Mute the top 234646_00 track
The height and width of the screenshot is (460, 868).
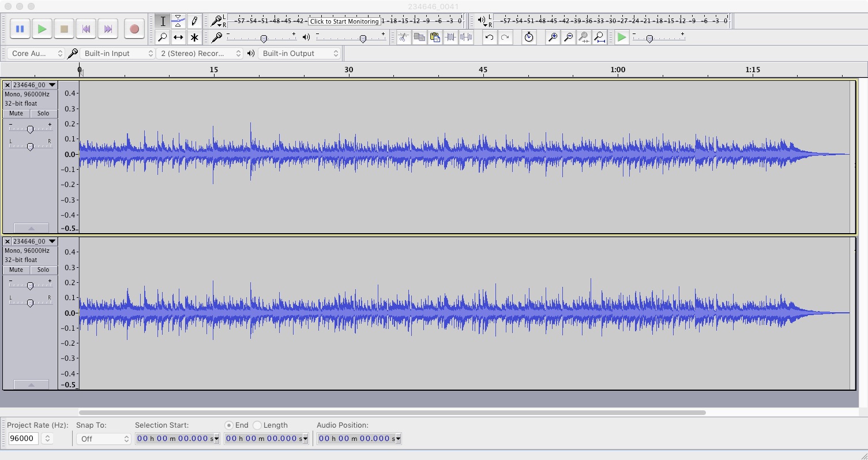(x=16, y=113)
